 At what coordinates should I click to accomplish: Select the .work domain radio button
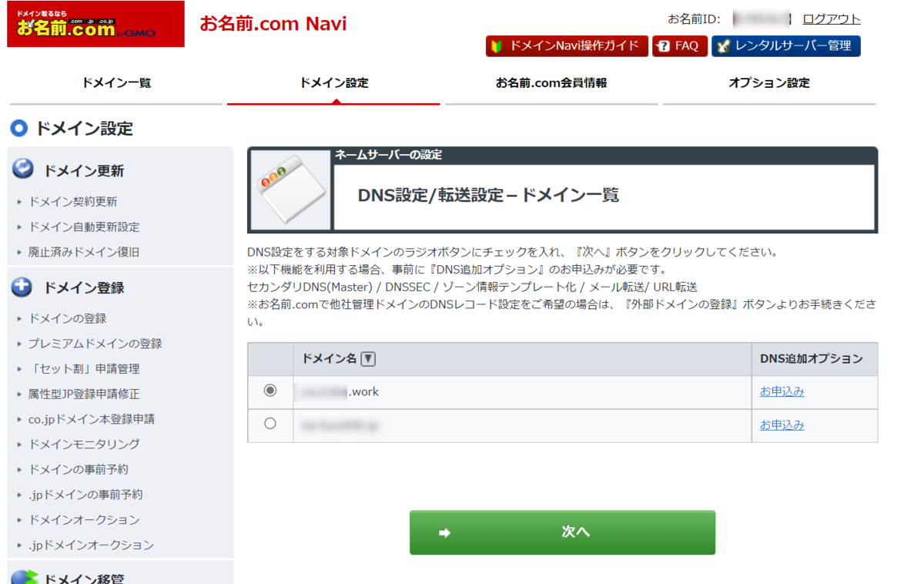269,391
